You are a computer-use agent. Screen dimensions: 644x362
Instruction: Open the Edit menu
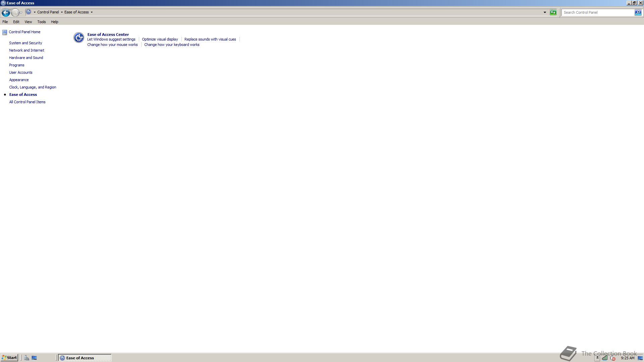pyautogui.click(x=16, y=22)
